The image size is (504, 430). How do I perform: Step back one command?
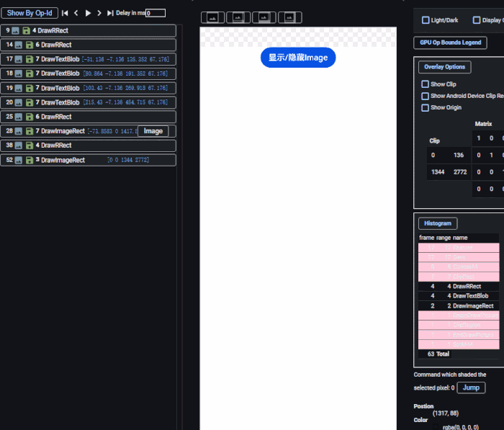tap(76, 13)
